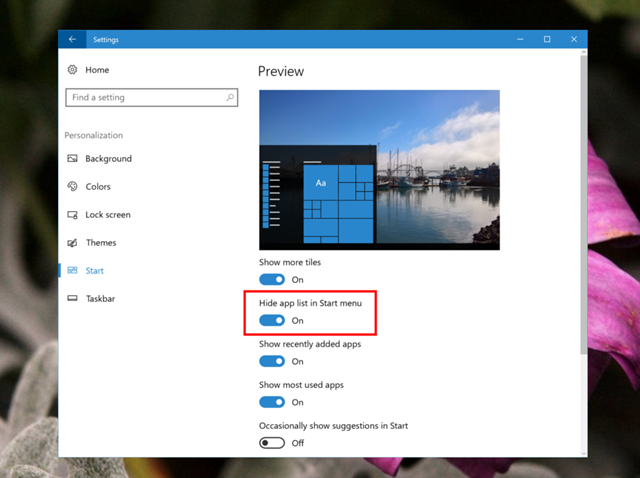This screenshot has height=478, width=640.
Task: Click the Home gear icon
Action: pyautogui.click(x=72, y=70)
